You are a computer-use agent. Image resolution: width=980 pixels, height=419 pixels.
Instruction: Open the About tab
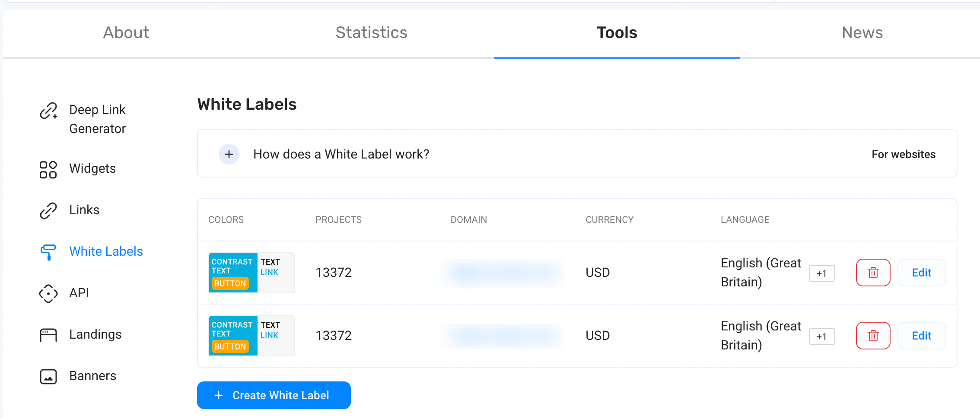tap(126, 33)
